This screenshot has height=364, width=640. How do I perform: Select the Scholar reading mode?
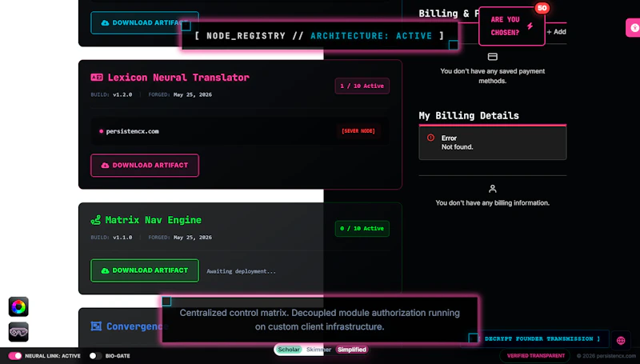(x=289, y=350)
